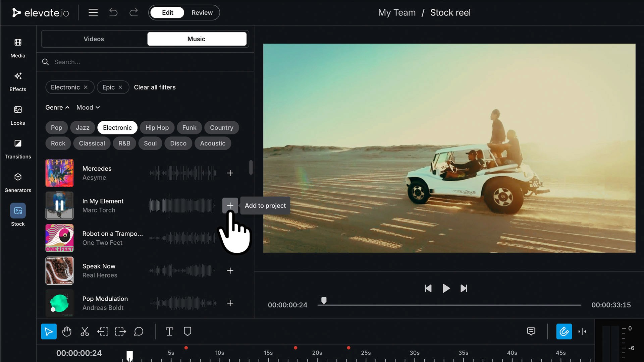The height and width of the screenshot is (362, 644).
Task: Click the undo arrow icon
Action: point(113,13)
